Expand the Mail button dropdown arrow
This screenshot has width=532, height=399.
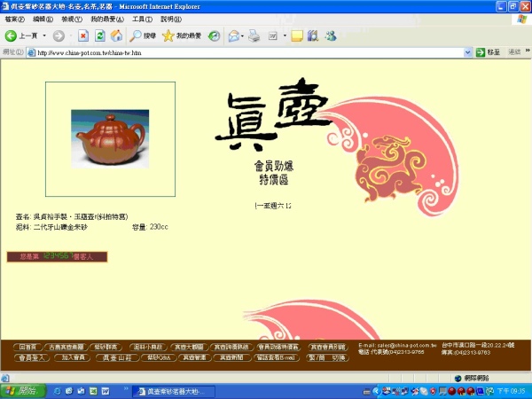coord(243,35)
